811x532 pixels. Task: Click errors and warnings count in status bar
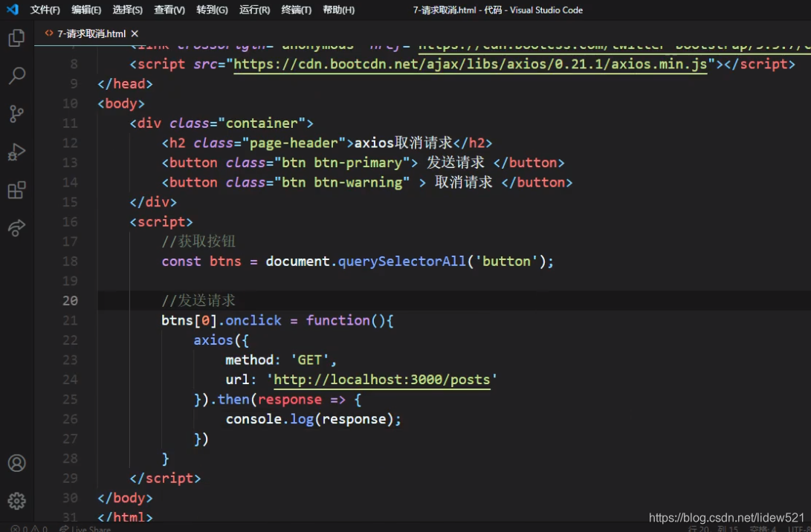tap(29, 528)
